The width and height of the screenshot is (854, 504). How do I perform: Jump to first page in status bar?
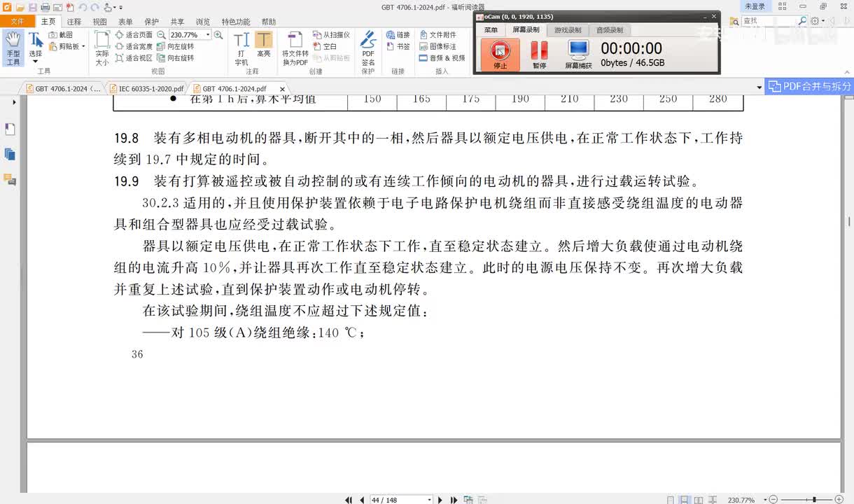(x=349, y=500)
